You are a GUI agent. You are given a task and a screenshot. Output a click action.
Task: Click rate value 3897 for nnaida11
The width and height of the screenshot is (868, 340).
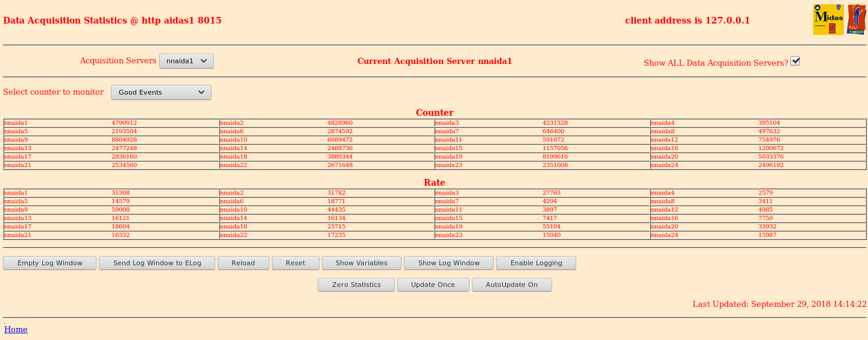[550, 210]
